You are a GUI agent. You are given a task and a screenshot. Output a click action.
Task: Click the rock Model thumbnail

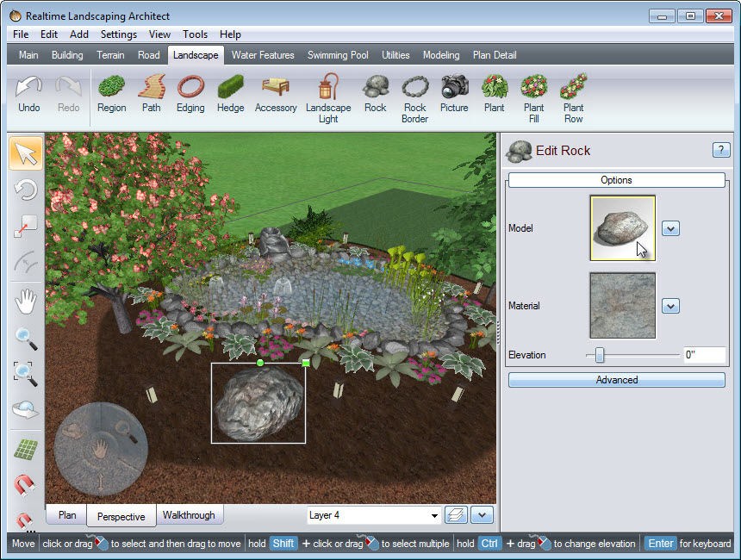pyautogui.click(x=622, y=228)
